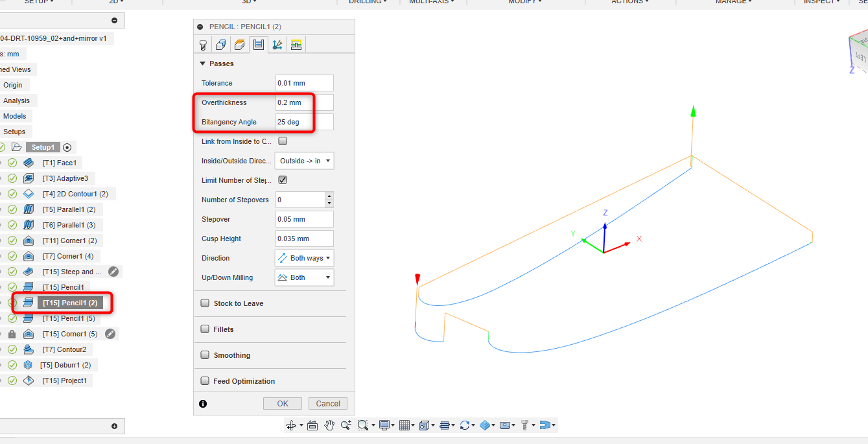Open the INSPECT menu
868x444 pixels.
819,3
